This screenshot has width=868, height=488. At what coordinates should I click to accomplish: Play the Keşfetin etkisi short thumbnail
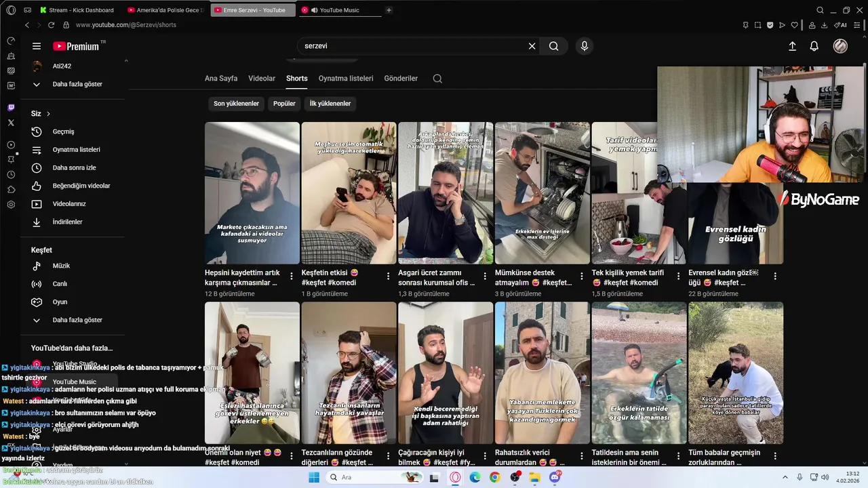pyautogui.click(x=349, y=193)
